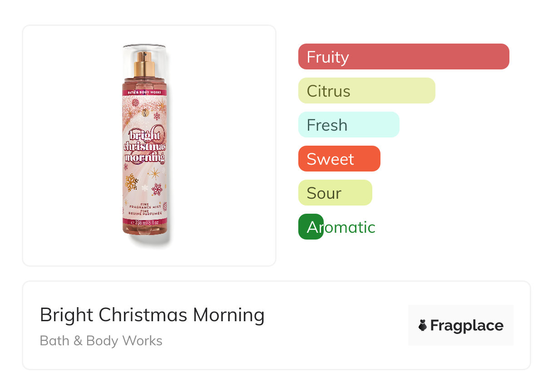Click the gold snowflake on the bottle
This screenshot has height=392, width=553.
[x=132, y=182]
